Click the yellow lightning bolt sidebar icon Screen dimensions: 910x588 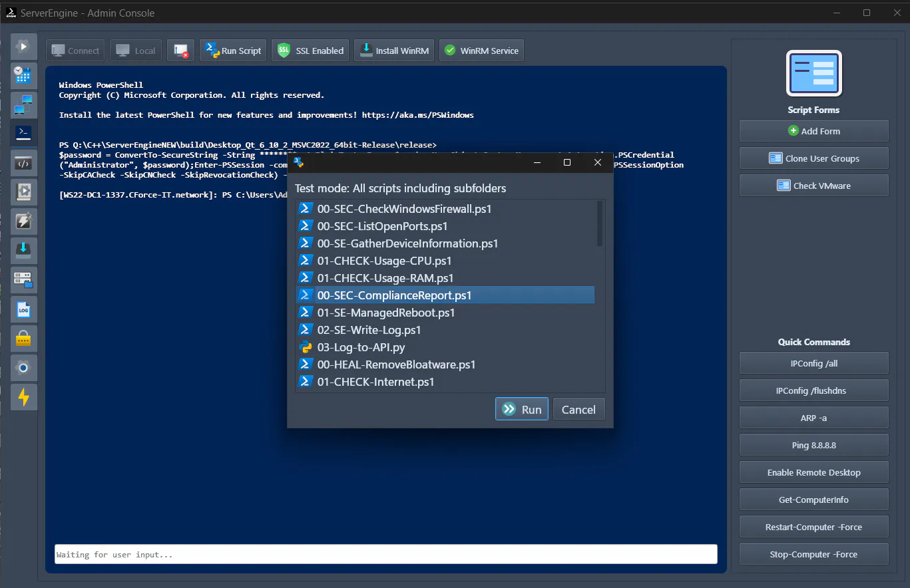point(24,397)
